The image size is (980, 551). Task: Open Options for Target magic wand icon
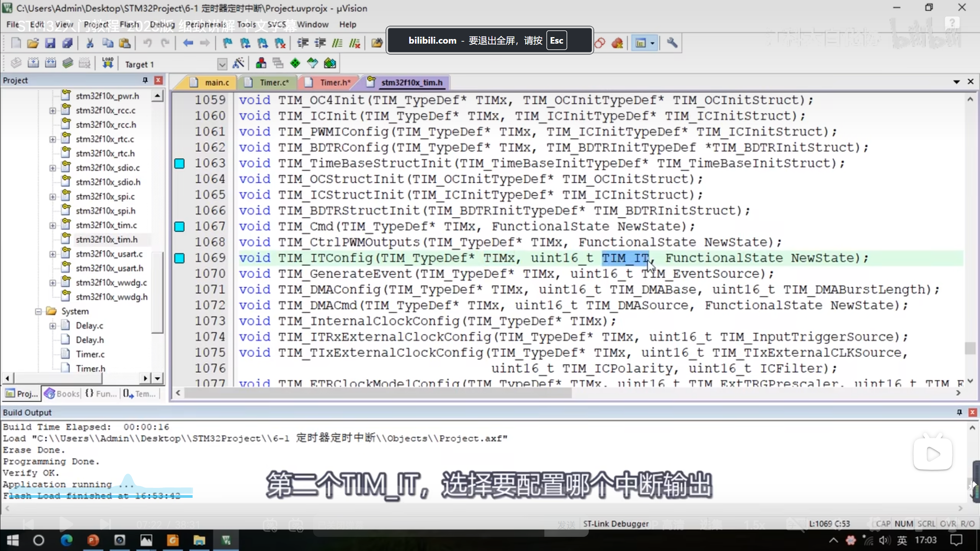[238, 63]
